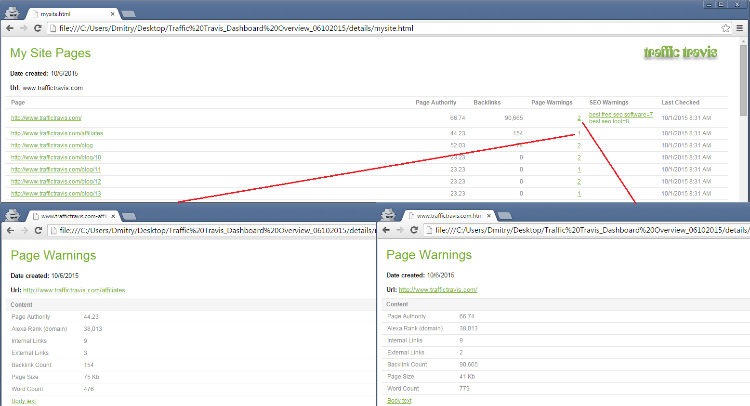Open new tab in affiliates warnings window
This screenshot has height=406, width=750.
click(x=128, y=217)
